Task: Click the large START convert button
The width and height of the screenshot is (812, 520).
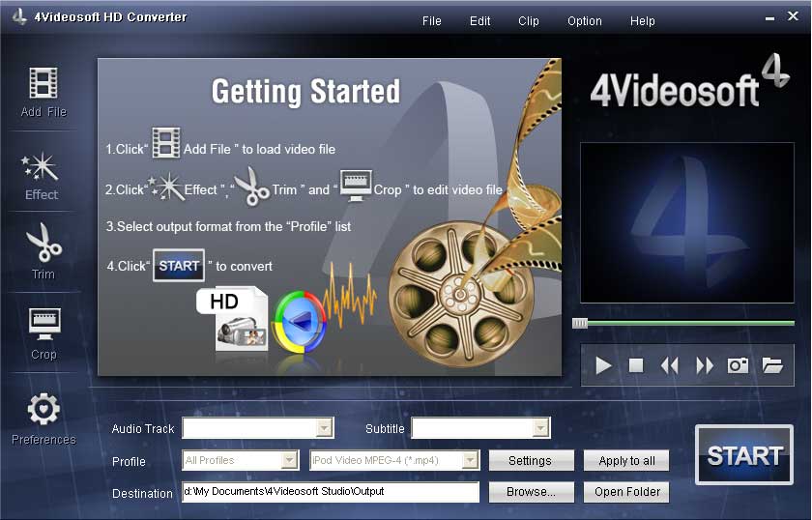Action: (743, 455)
